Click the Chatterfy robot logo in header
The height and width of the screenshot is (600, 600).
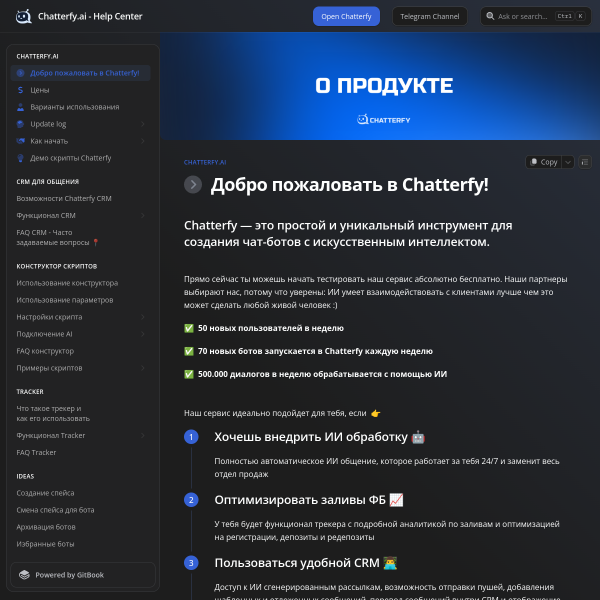(23, 16)
